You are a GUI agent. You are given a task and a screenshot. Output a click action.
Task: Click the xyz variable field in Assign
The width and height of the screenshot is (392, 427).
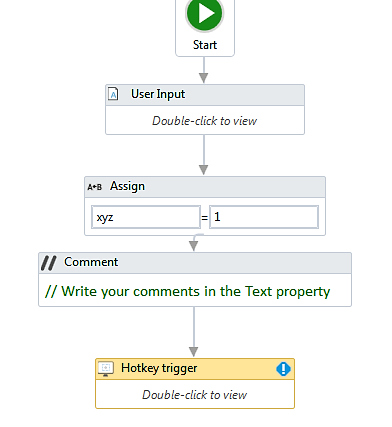[146, 217]
